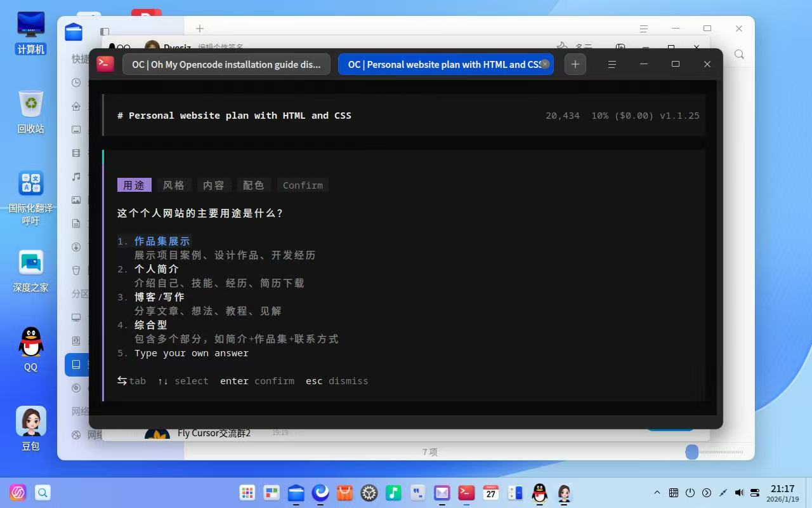The height and width of the screenshot is (508, 812).
Task: Open 豆包 from the desktop
Action: pyautogui.click(x=30, y=420)
